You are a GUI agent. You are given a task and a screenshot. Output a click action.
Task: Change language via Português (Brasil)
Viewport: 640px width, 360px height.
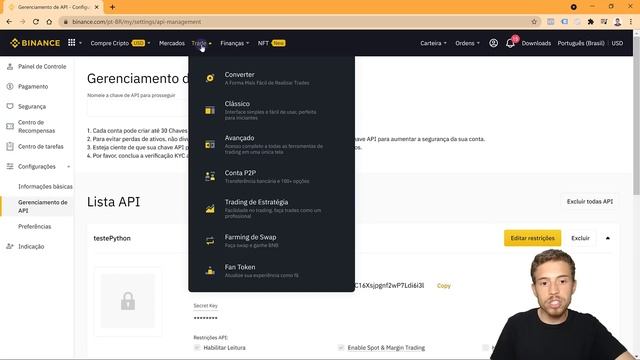point(580,43)
